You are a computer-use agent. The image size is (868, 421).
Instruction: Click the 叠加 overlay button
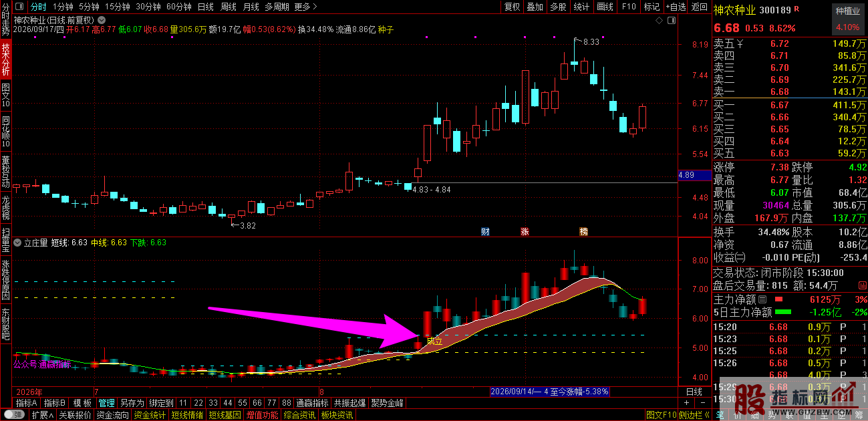pyautogui.click(x=535, y=7)
